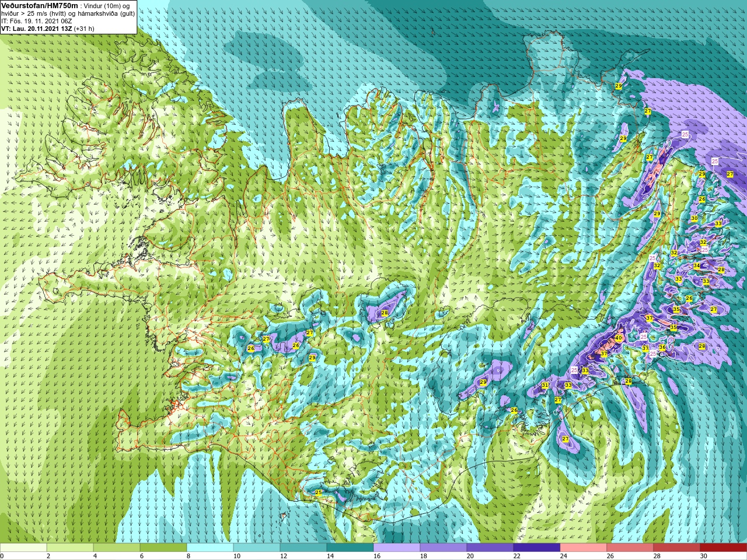Click the yellow gust label '31'
Screen dimensions: 747x560
tap(545, 386)
